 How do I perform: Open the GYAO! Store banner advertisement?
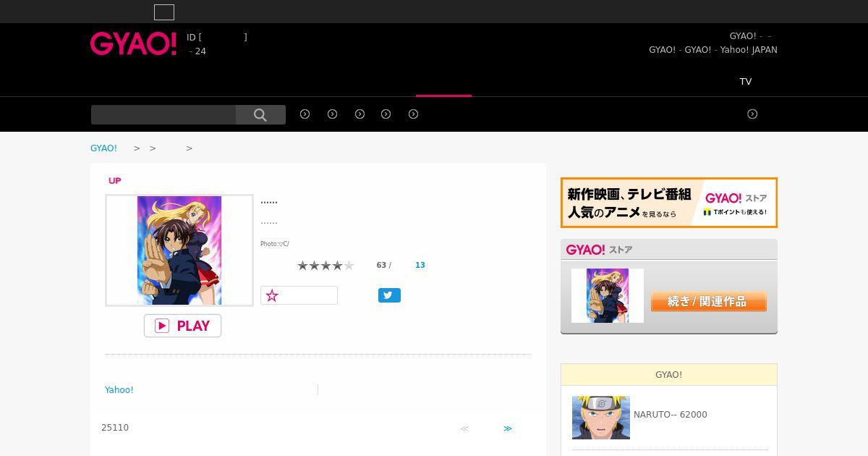pos(669,203)
